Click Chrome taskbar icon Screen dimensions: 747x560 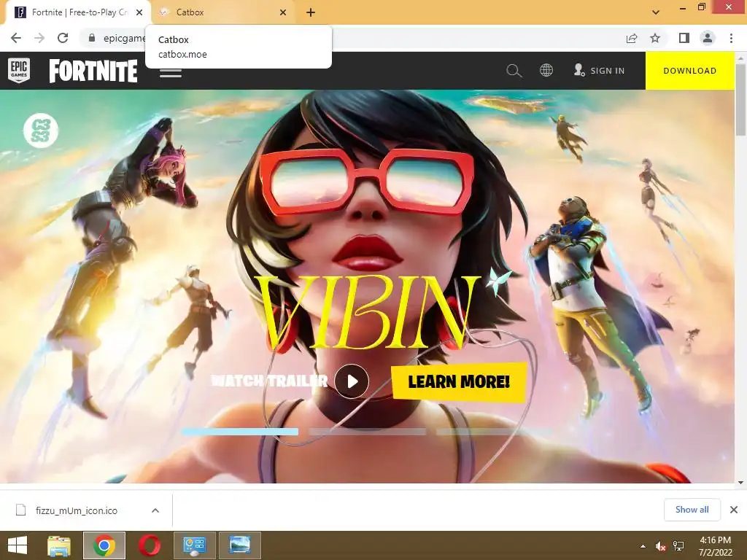(104, 545)
